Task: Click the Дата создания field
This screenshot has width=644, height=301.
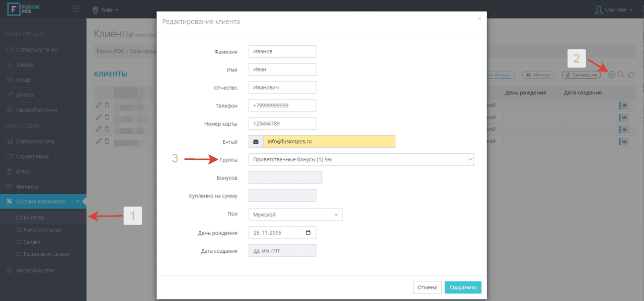Action: point(282,250)
